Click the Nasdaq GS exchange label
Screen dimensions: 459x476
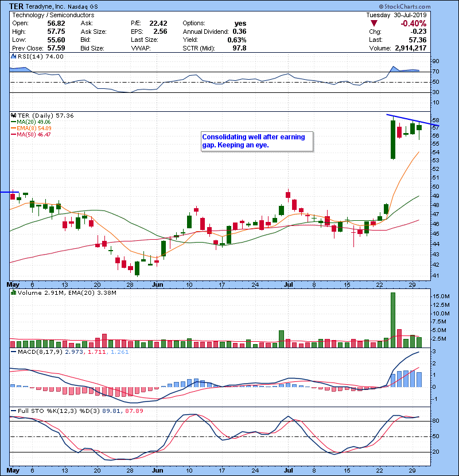[x=83, y=7]
